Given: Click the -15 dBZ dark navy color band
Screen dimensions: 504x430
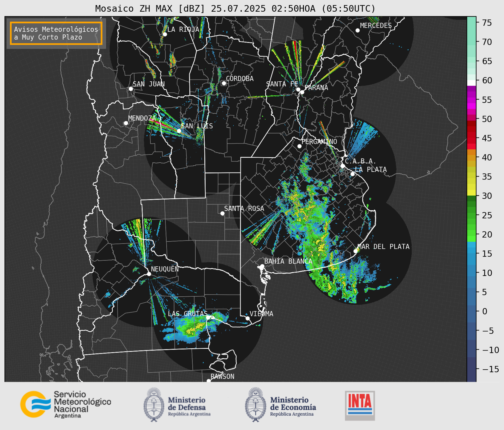Looking at the screenshot, I should (471, 369).
